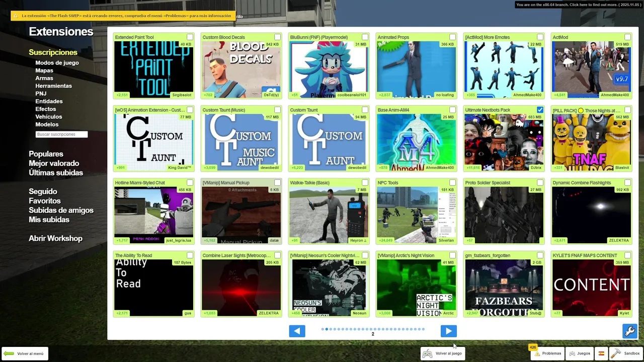Open the Últimas subidas section
This screenshot has height=362, width=644.
[x=56, y=172]
